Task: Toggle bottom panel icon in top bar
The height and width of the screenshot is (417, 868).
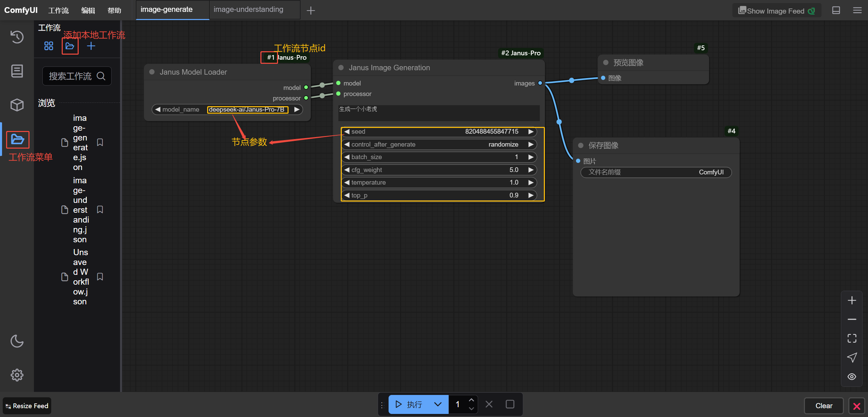Action: (x=836, y=11)
